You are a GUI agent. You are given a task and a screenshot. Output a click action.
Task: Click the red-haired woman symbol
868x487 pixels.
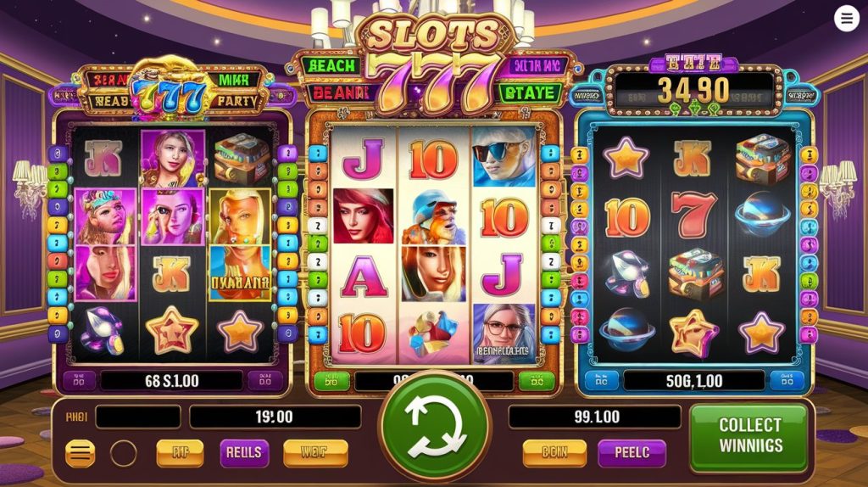(363, 216)
